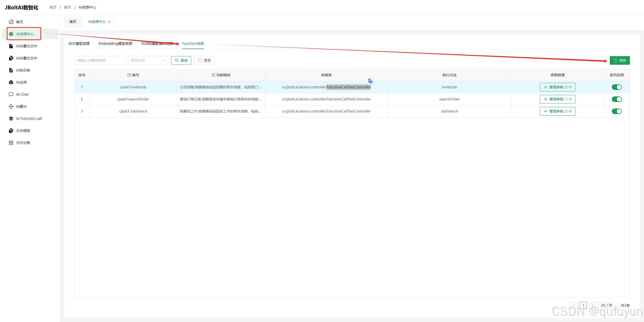The width and height of the screenshot is (644, 322).
Task: Select the AI大模型资源 tab
Action: 79,44
